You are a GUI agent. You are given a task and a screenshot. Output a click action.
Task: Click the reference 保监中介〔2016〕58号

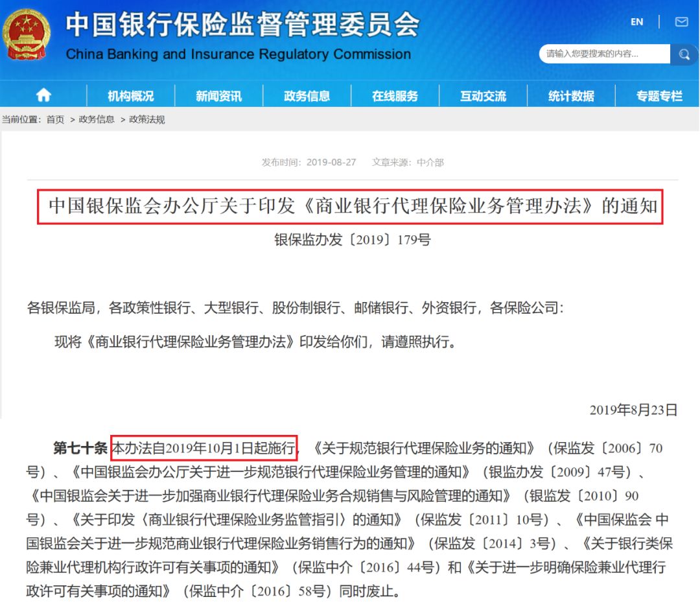(x=257, y=591)
